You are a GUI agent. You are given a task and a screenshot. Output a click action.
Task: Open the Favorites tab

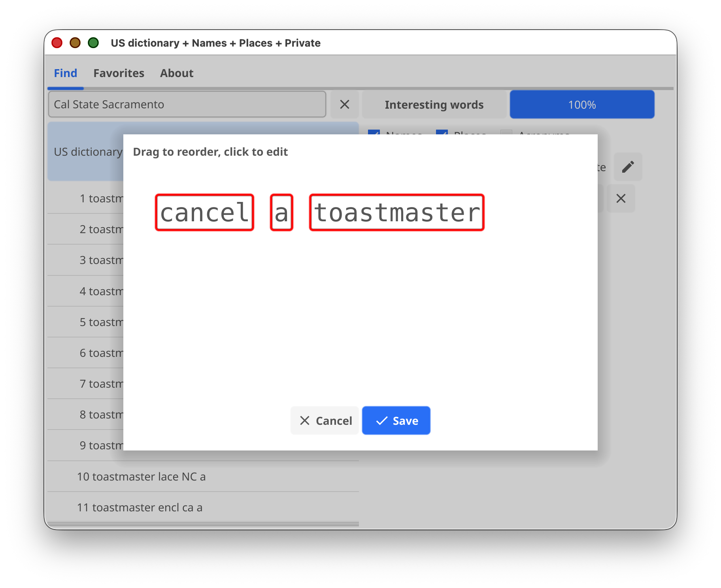click(x=119, y=73)
